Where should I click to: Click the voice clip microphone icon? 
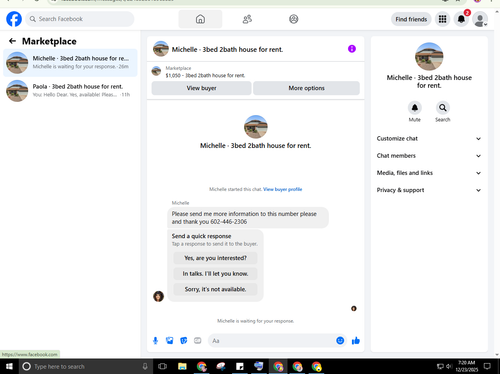155,341
